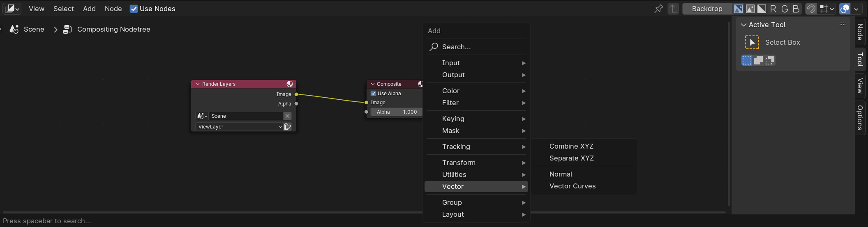Collapse the Composite node chevron
The image size is (868, 227).
373,84
